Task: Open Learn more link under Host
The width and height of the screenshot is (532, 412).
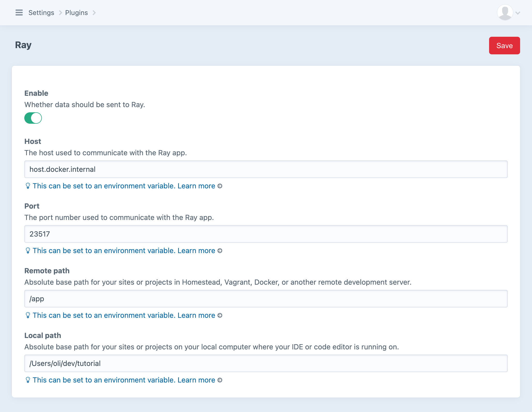Action: 196,186
